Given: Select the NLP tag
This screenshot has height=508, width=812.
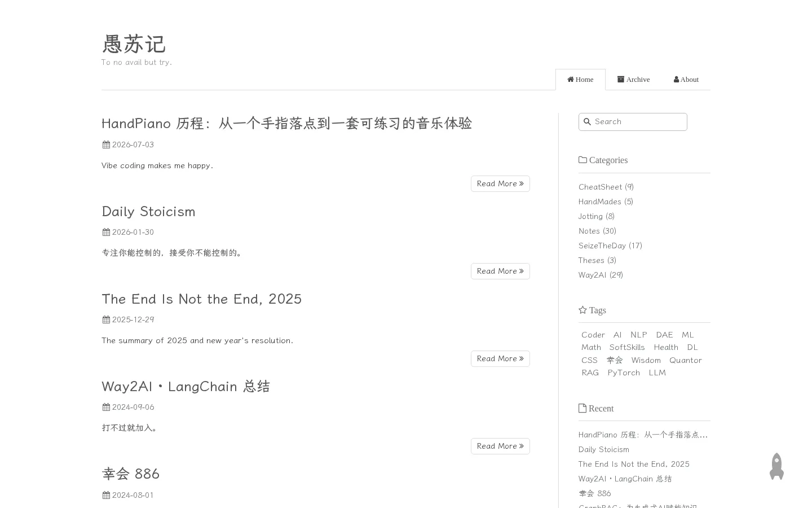Looking at the screenshot, I should 638,335.
